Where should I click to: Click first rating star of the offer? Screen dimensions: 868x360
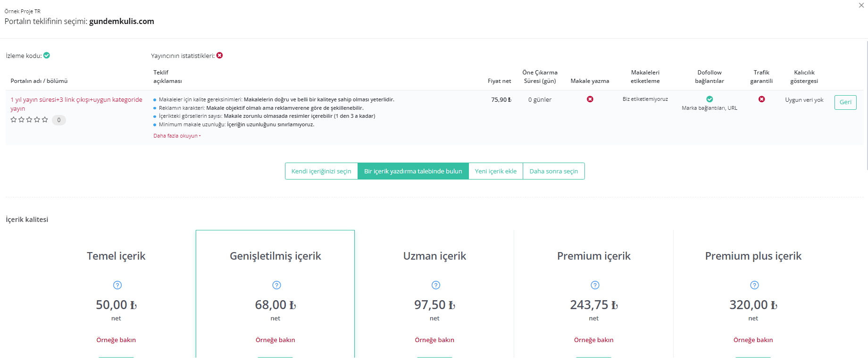click(x=14, y=120)
